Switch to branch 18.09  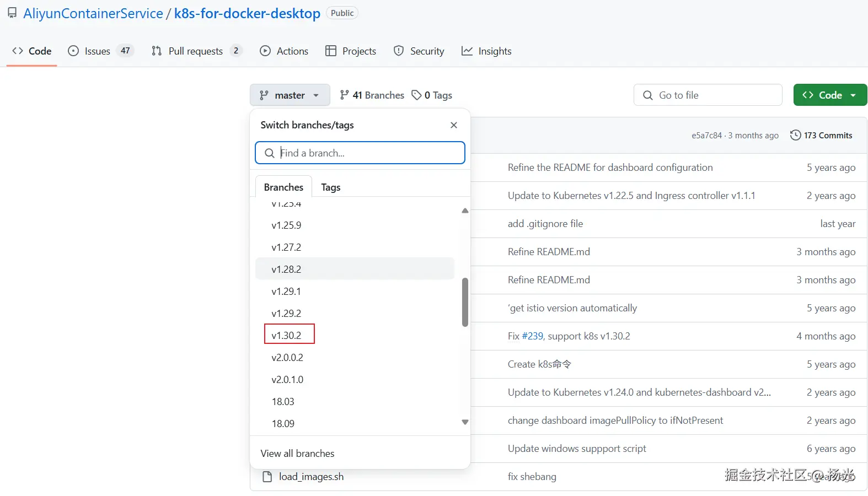click(x=355, y=424)
